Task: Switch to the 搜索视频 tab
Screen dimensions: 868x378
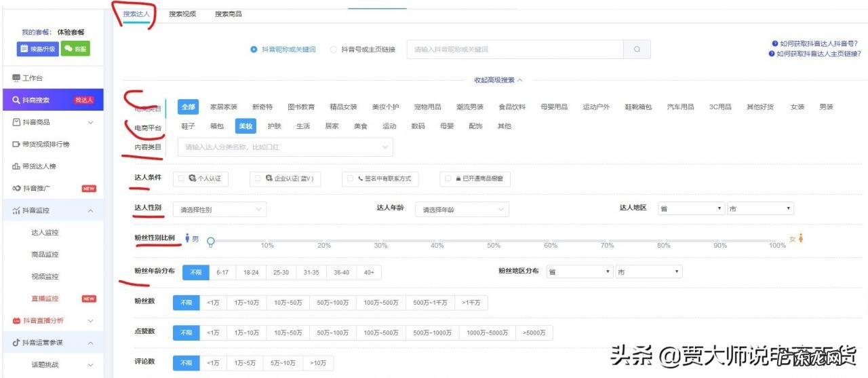Action: pyautogui.click(x=182, y=14)
